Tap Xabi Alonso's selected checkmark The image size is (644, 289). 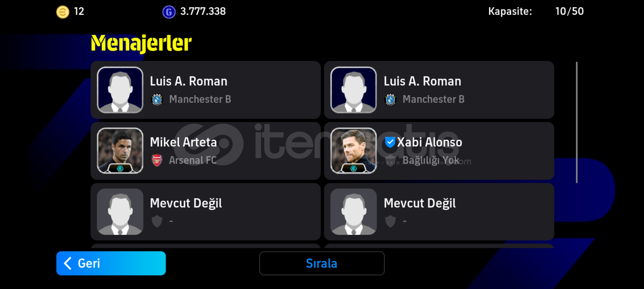point(390,142)
